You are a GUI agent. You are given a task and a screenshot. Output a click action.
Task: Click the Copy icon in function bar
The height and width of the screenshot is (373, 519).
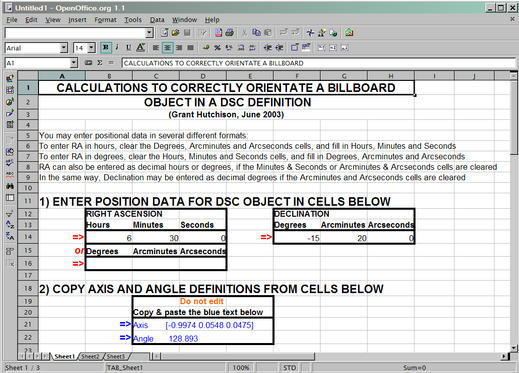click(256, 33)
